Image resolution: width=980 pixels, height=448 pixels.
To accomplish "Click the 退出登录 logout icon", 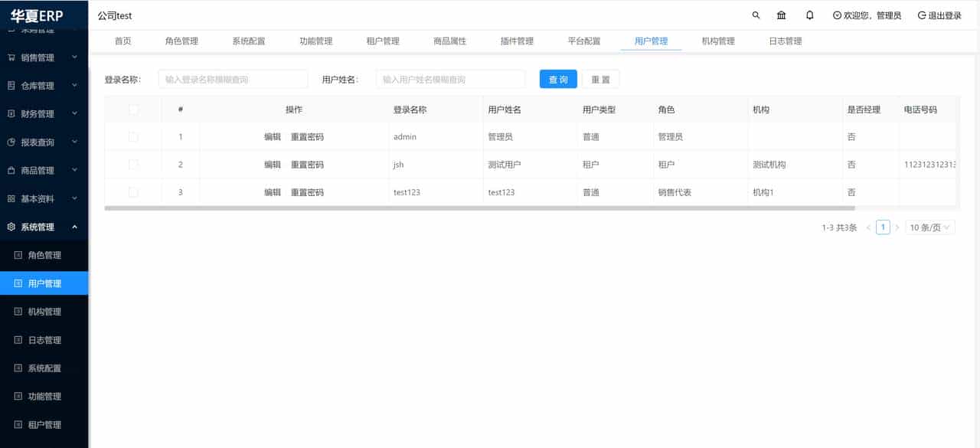I will [x=923, y=15].
